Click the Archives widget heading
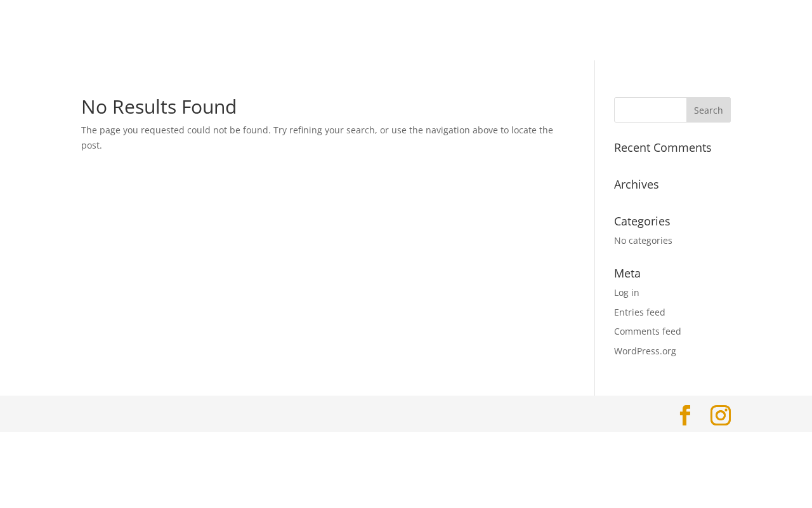812x508 pixels. coord(636,185)
